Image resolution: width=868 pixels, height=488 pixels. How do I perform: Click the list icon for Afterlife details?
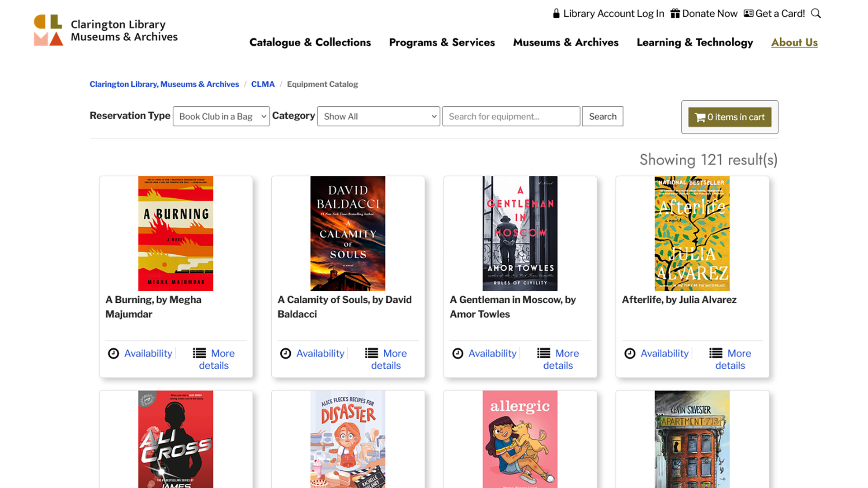(x=716, y=353)
